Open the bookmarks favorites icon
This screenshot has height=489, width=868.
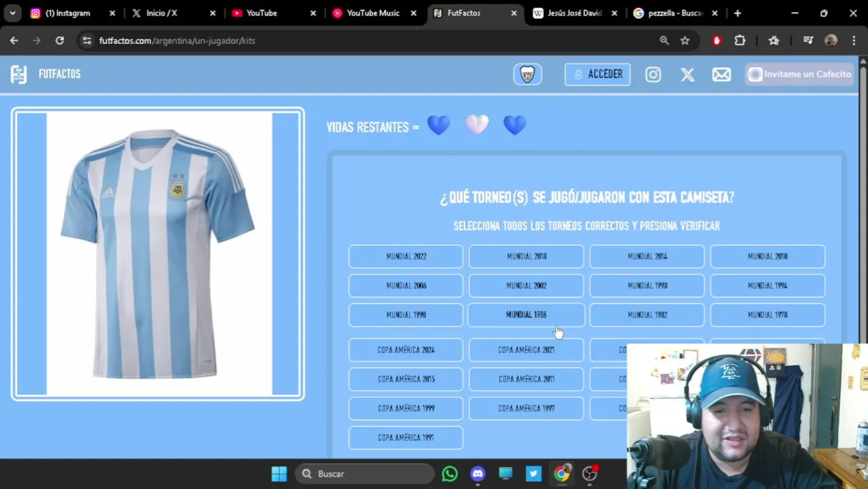pyautogui.click(x=774, y=41)
